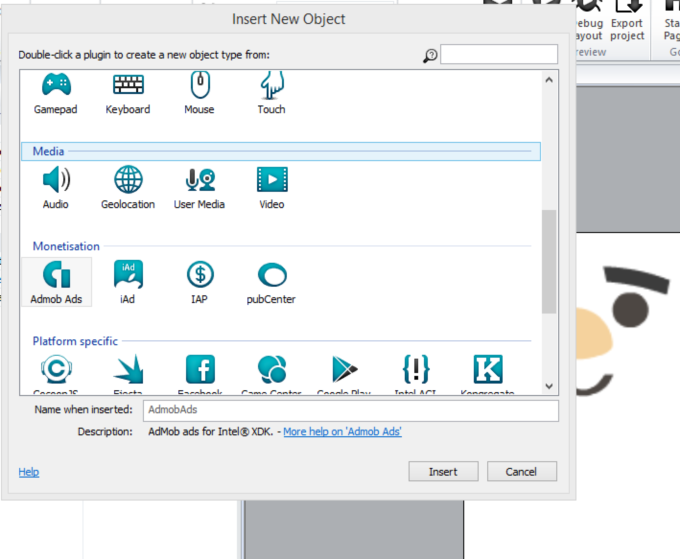Select the Gamepad plugin icon
The image size is (680, 559).
(56, 85)
